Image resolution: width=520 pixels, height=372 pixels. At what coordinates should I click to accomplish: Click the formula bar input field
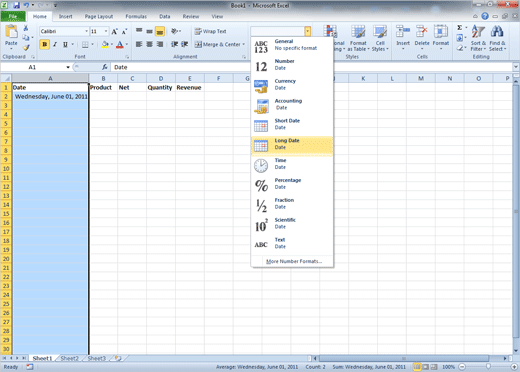pyautogui.click(x=312, y=67)
